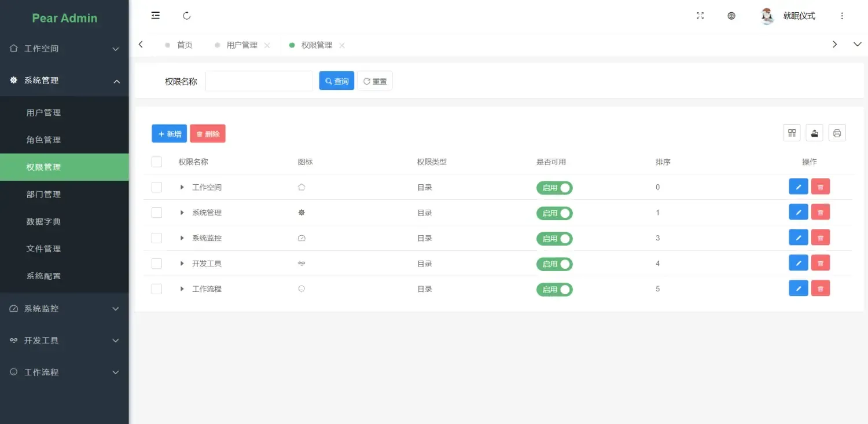Viewport: 868px width, 424px height.
Task: Toggle the sidebar collapse icon
Action: tap(155, 15)
